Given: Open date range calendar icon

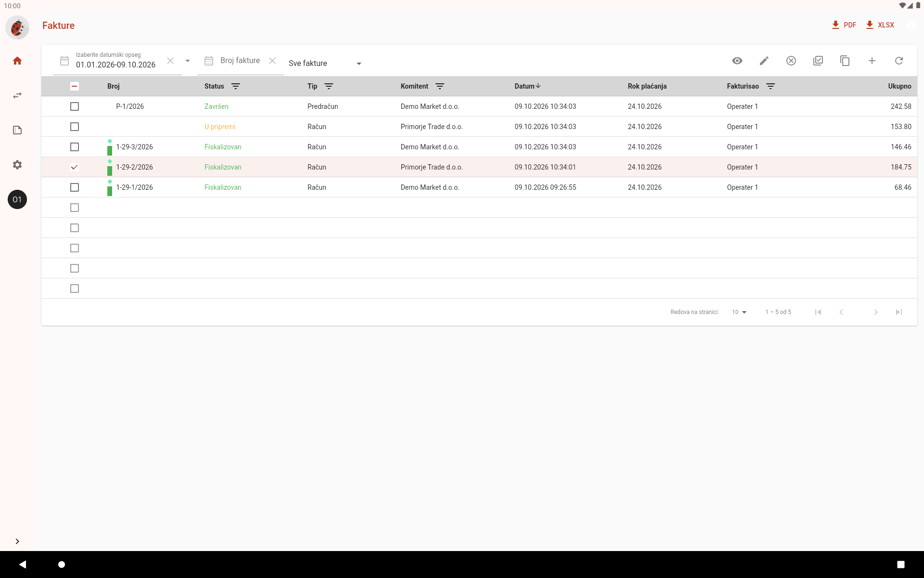Looking at the screenshot, I should [x=64, y=61].
